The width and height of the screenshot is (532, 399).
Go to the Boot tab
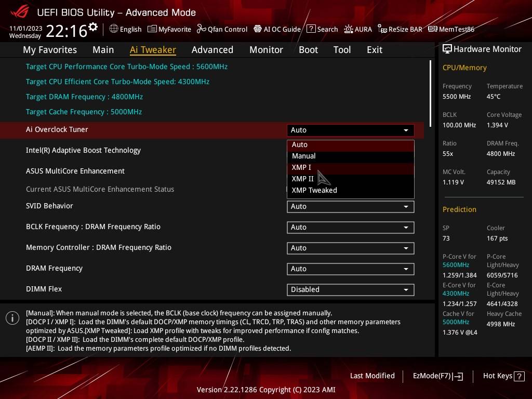pyautogui.click(x=308, y=50)
